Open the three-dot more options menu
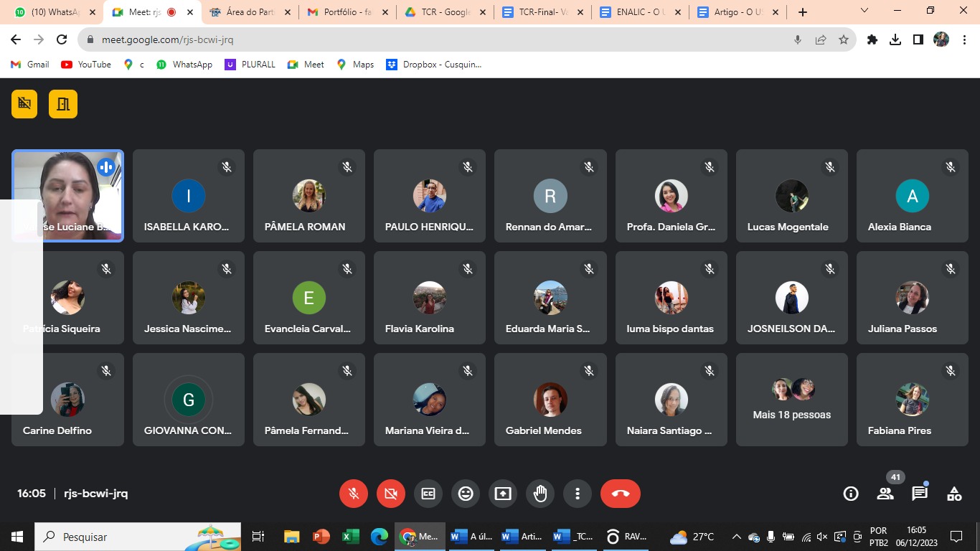The width and height of the screenshot is (980, 551). [x=578, y=494]
